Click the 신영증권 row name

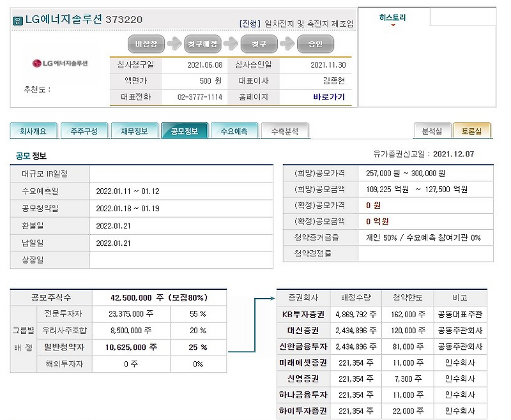tap(303, 379)
